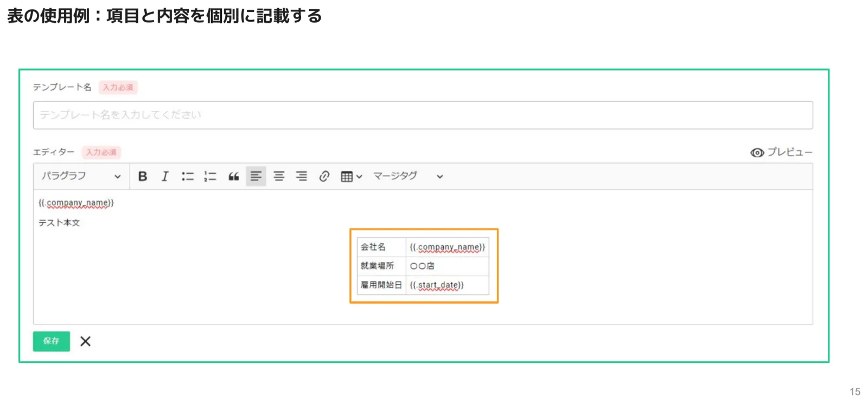Click the 就業場所 table cell

pos(381,266)
